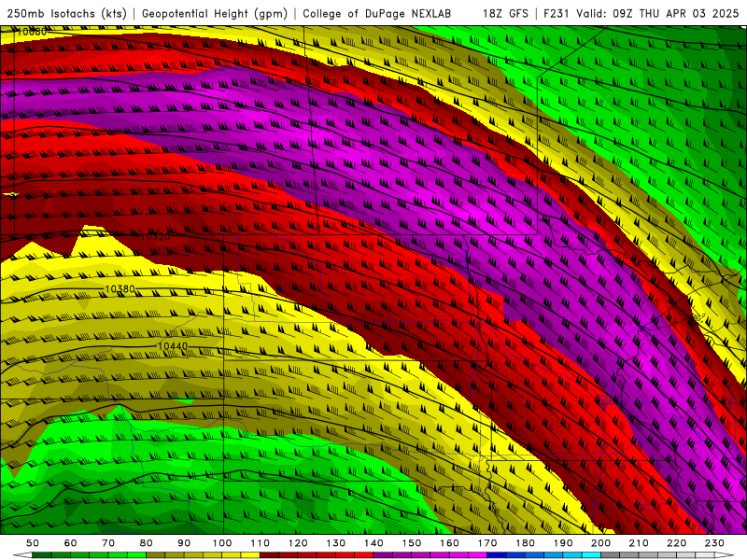Screen dimensions: 747x560
Task: Click the 10440 height contour label
Action: click(x=173, y=346)
